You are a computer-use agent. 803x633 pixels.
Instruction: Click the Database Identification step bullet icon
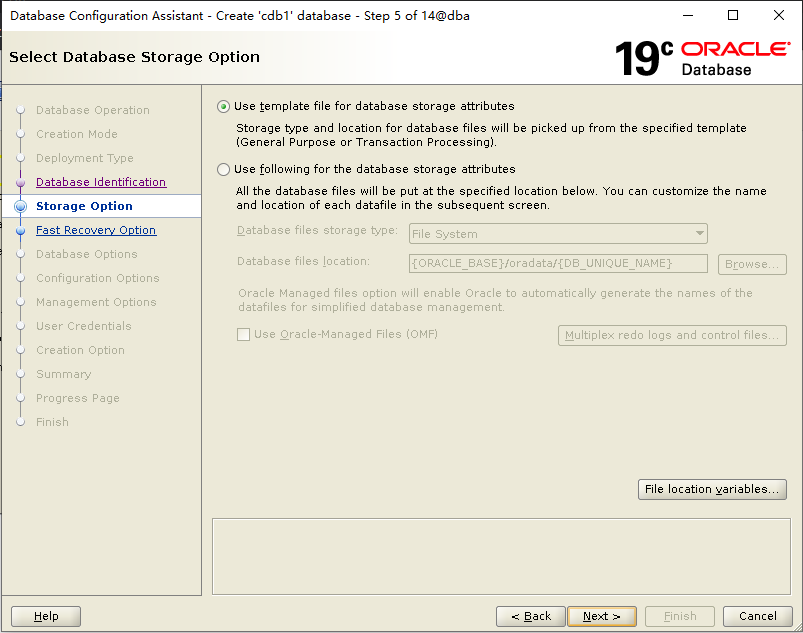click(20, 182)
